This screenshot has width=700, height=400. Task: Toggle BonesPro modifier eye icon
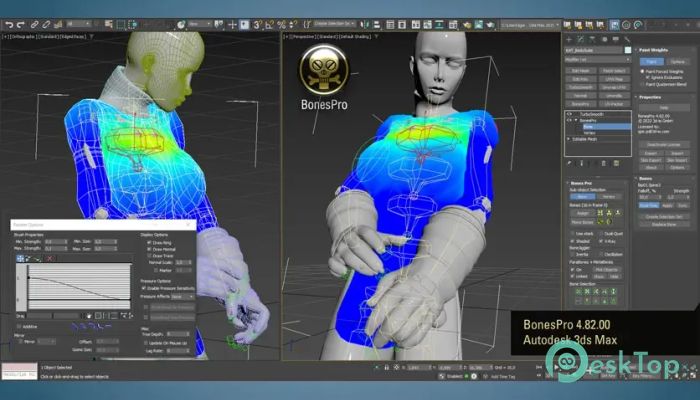(569, 121)
